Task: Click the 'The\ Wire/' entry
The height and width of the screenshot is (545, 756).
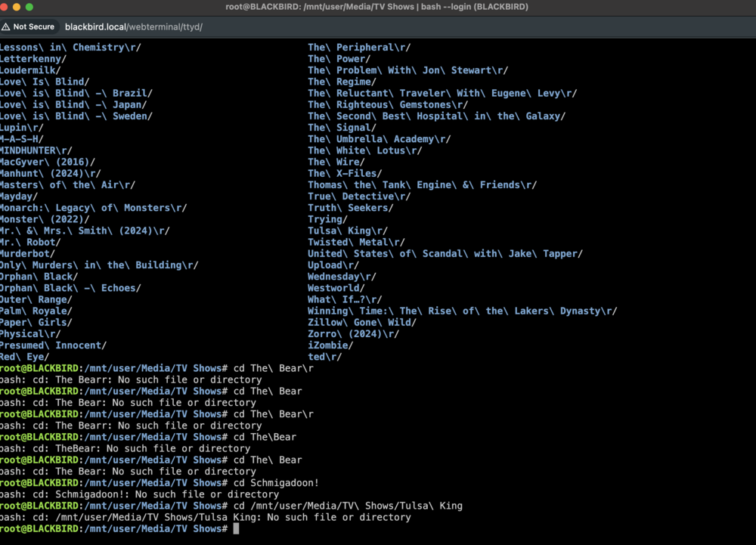Action: tap(336, 162)
